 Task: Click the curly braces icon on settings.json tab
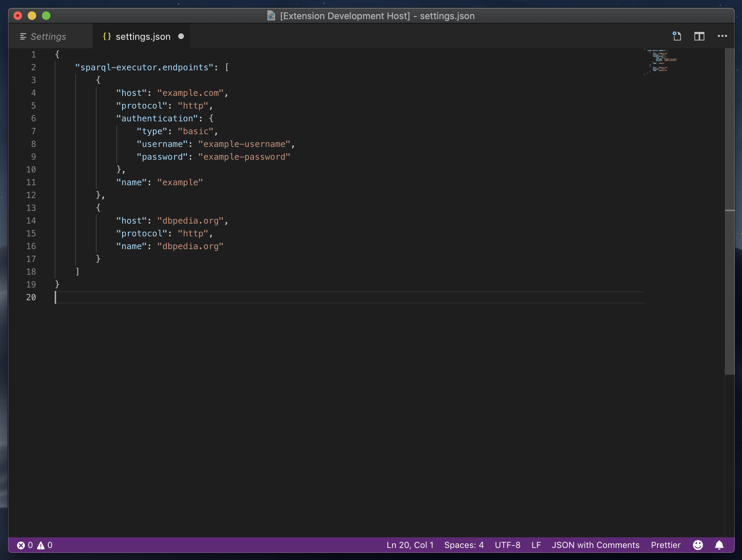pyautogui.click(x=107, y=36)
